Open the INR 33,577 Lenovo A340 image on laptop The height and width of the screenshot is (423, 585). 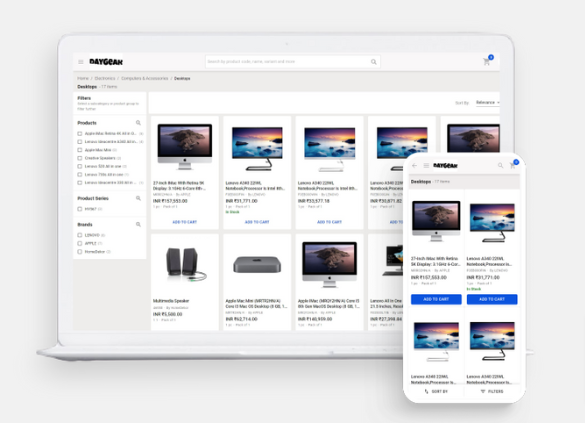pos(329,149)
